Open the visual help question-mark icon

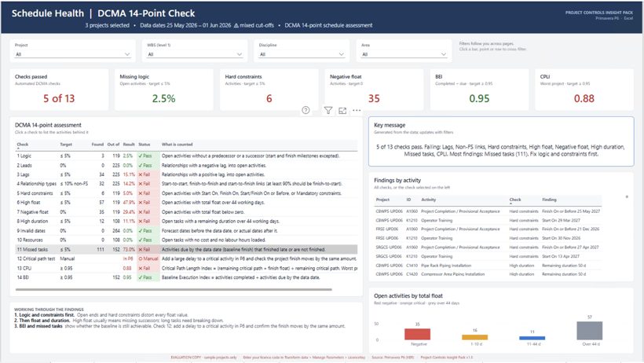(306, 110)
